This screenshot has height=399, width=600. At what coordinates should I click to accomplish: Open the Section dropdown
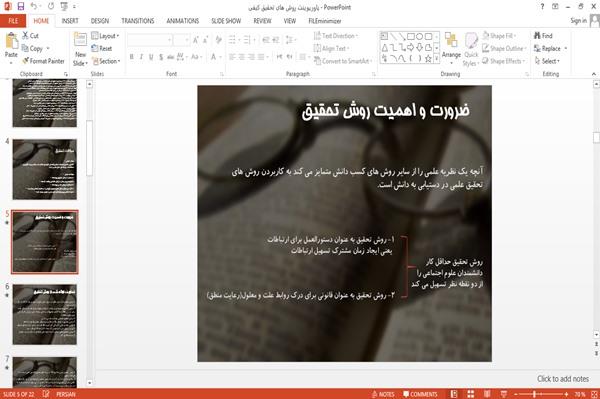(x=106, y=61)
